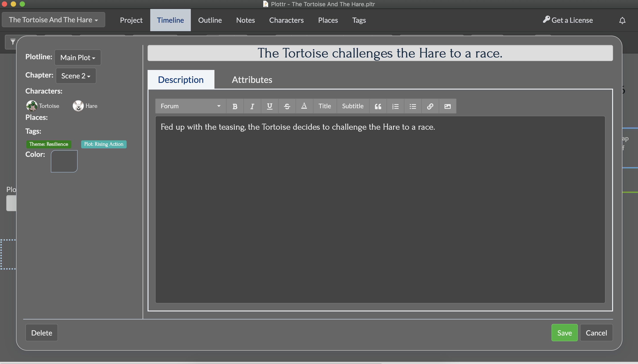Open notifications bell
The height and width of the screenshot is (364, 638).
622,20
